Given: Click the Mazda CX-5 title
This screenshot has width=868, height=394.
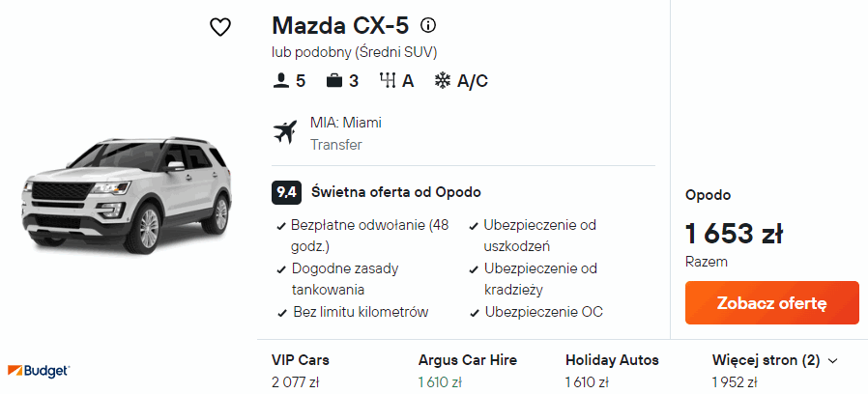Looking at the screenshot, I should 341,25.
